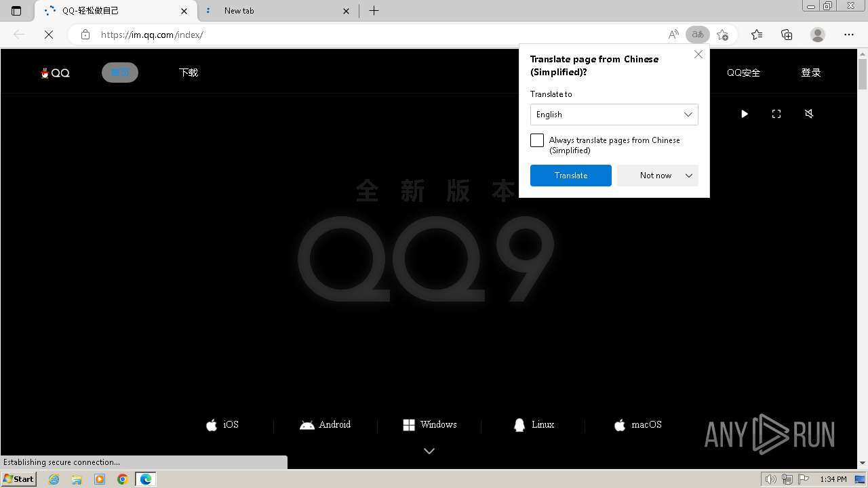Close the New tab tab
The width and height of the screenshot is (868, 488).
[347, 11]
